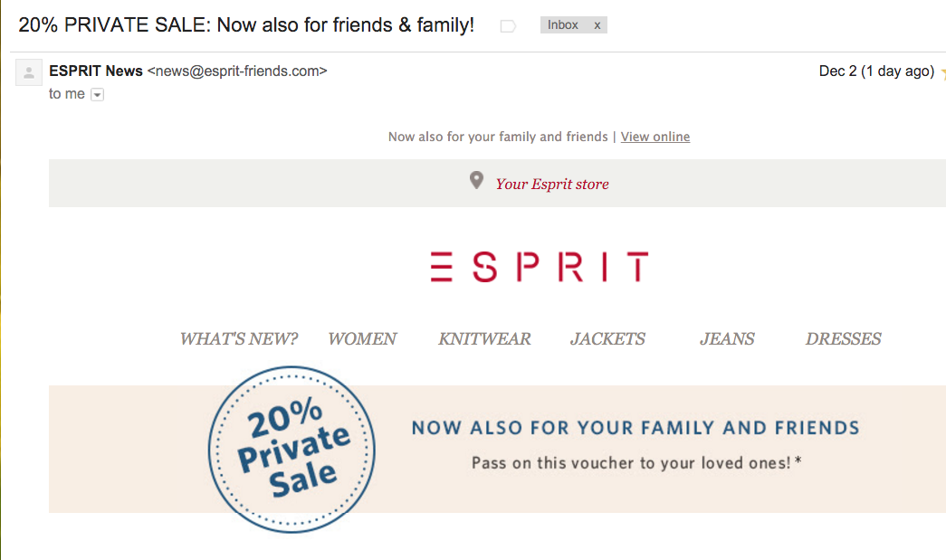Go to the WOMEN category

tap(362, 339)
